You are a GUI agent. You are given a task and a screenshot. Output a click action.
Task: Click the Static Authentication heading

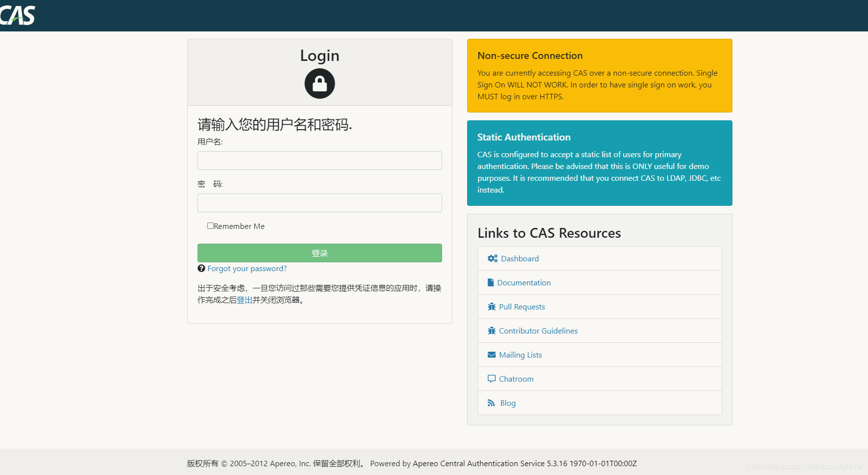(x=524, y=137)
